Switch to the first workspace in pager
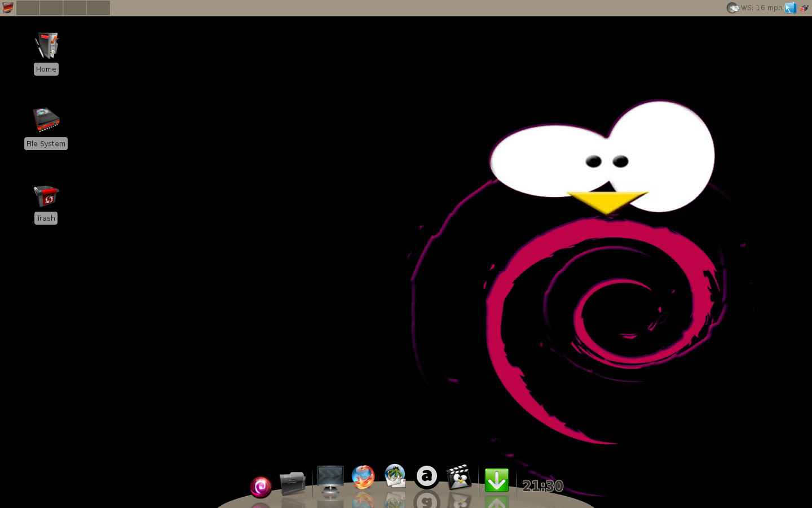812x508 pixels. tap(28, 8)
